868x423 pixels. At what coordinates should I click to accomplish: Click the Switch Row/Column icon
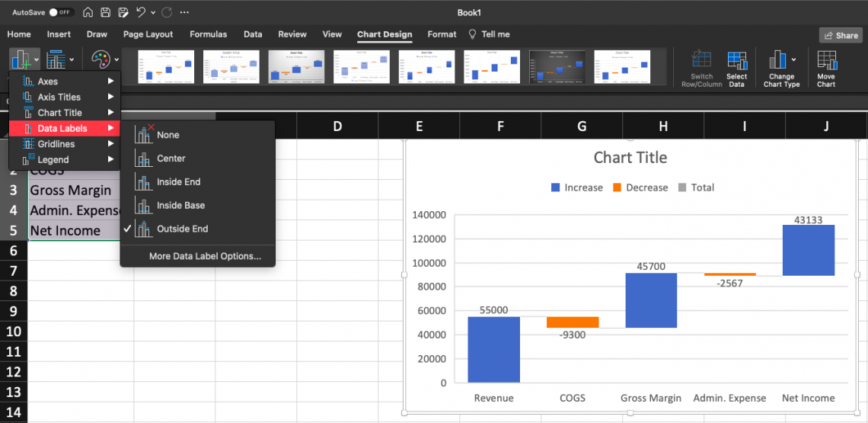coord(701,61)
